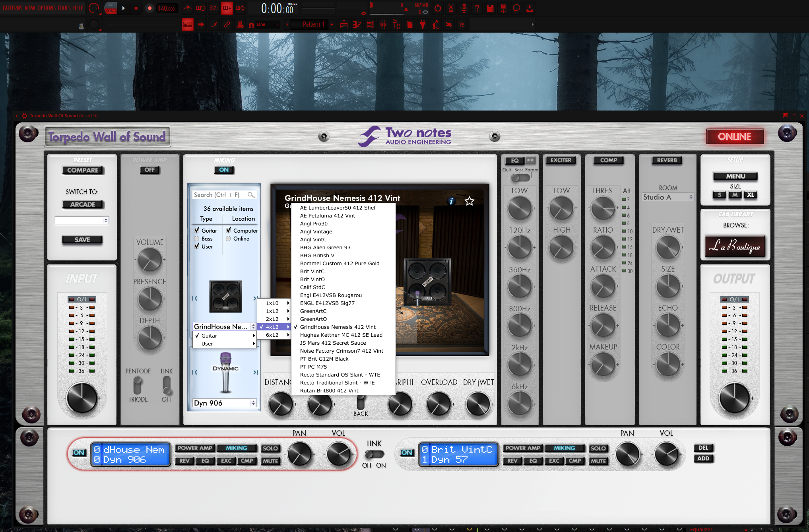809x532 pixels.
Task: Click the undo history icon in top toolbar
Action: (x=438, y=8)
